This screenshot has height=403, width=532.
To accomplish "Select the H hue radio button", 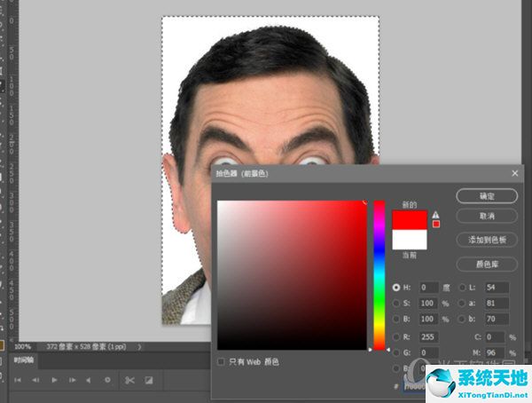I will point(395,288).
